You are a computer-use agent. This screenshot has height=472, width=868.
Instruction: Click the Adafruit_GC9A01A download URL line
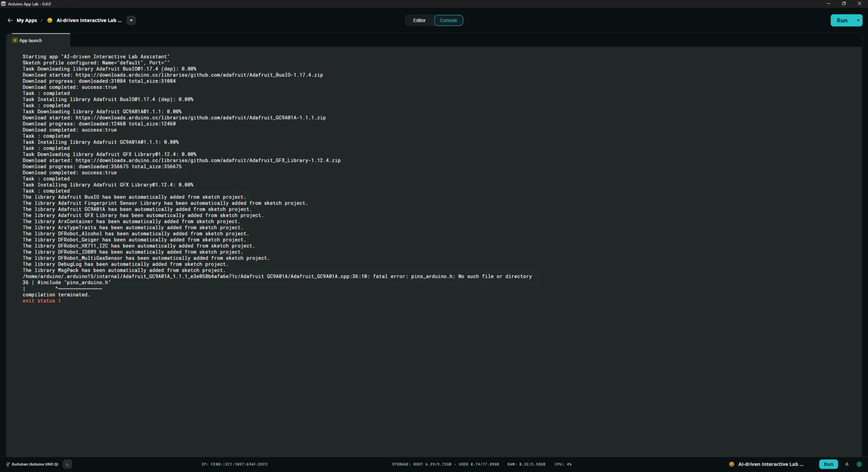click(x=174, y=118)
